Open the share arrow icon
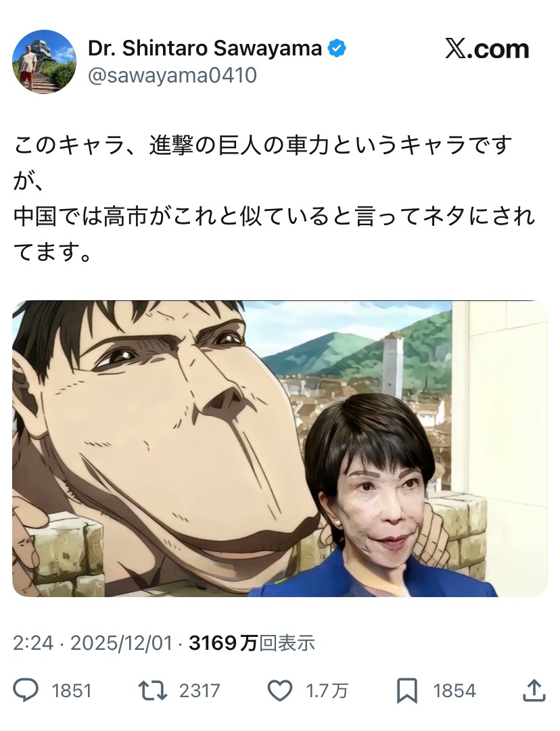 [534, 690]
